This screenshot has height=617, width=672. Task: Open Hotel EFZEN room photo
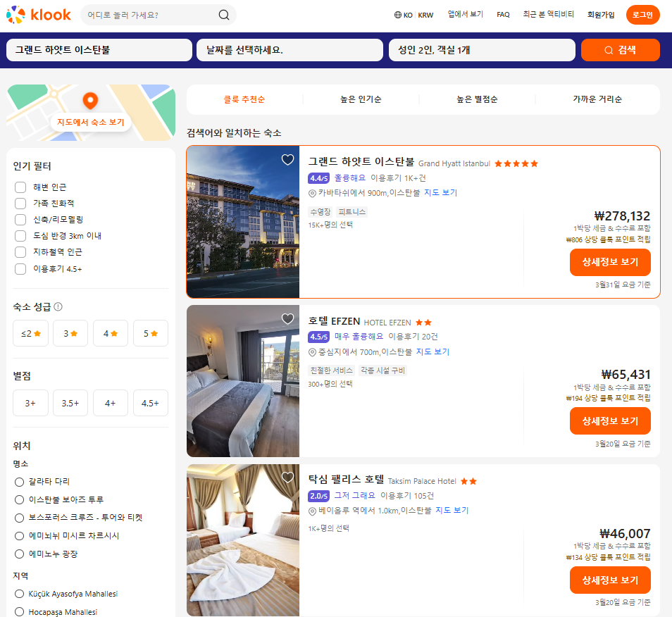[x=243, y=381]
